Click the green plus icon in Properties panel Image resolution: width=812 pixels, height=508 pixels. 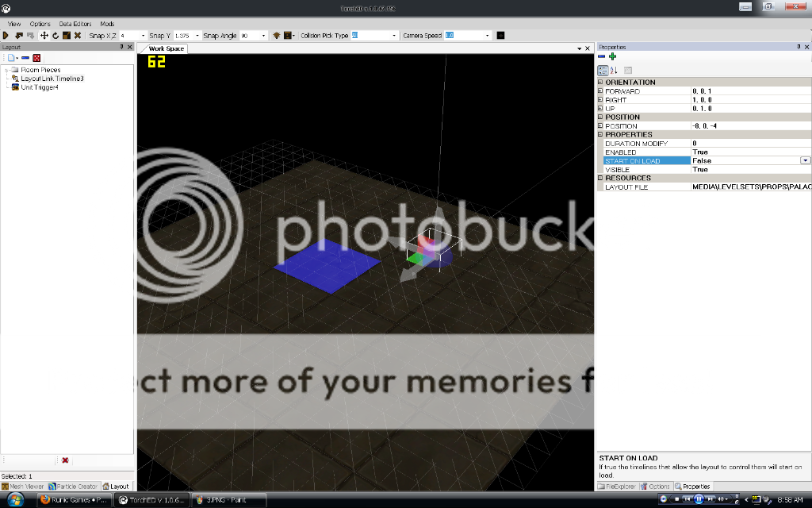click(x=613, y=56)
